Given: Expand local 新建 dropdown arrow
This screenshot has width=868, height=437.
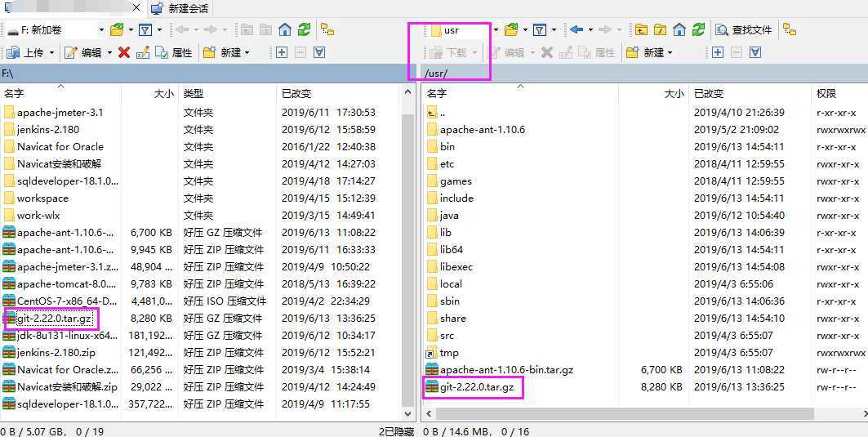Looking at the screenshot, I should click(247, 53).
